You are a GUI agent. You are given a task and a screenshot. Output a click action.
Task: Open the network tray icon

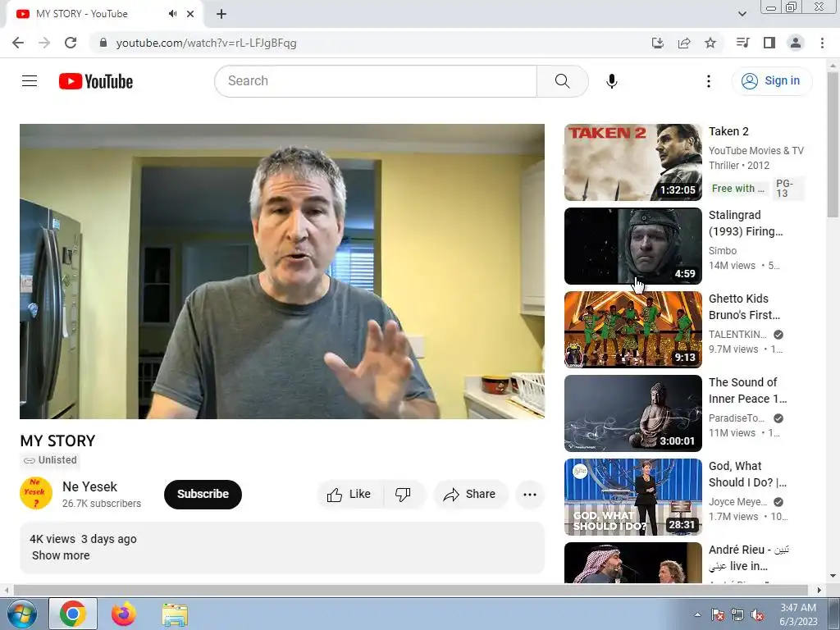point(737,614)
